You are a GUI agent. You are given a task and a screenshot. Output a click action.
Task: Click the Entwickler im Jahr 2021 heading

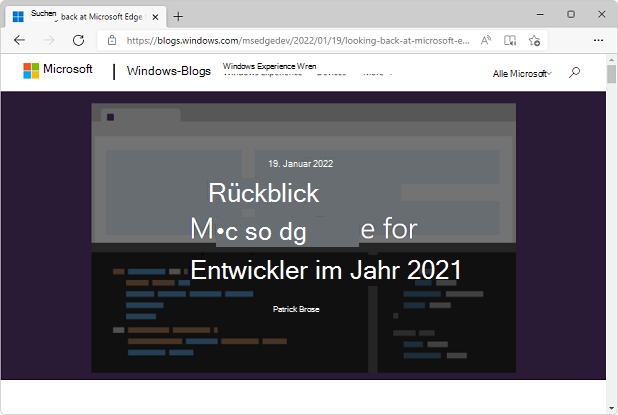click(326, 270)
